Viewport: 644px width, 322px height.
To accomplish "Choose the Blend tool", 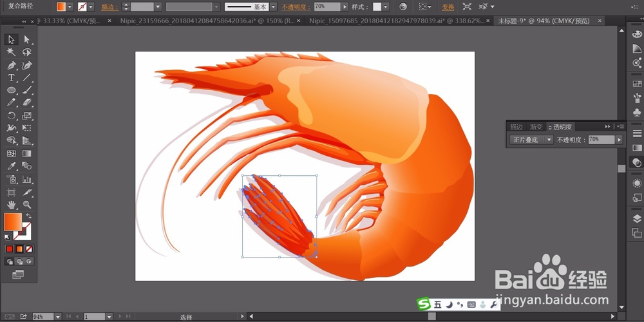I will click(26, 166).
